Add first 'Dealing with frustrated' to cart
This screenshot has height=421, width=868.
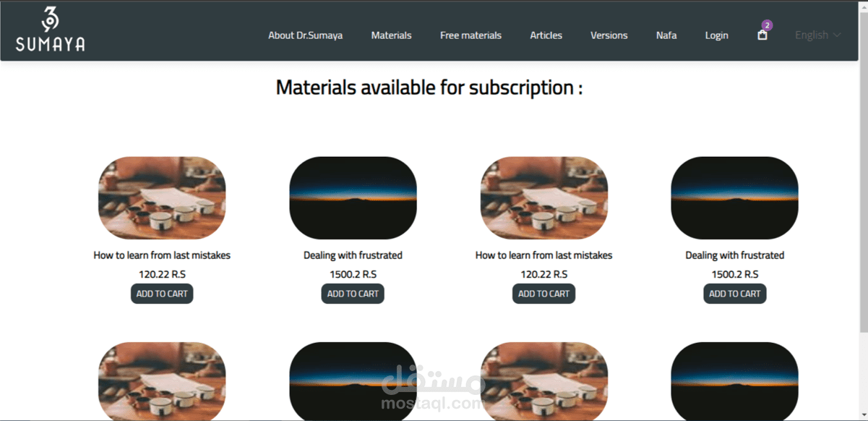pyautogui.click(x=353, y=294)
